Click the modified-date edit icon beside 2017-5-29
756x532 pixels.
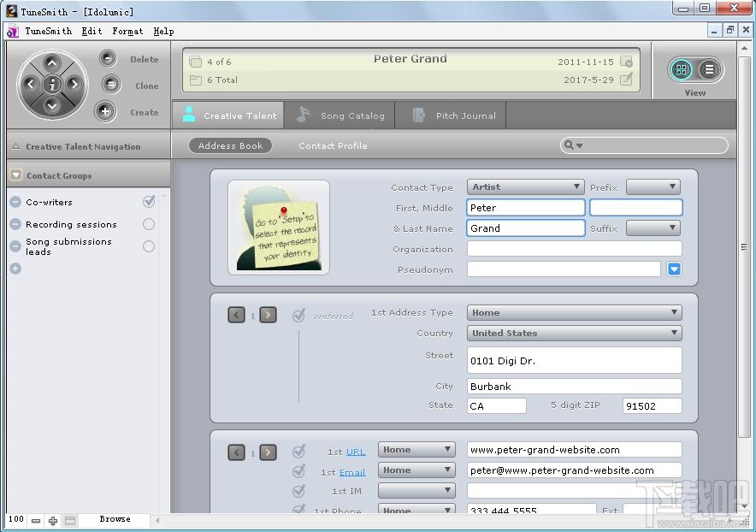point(626,79)
